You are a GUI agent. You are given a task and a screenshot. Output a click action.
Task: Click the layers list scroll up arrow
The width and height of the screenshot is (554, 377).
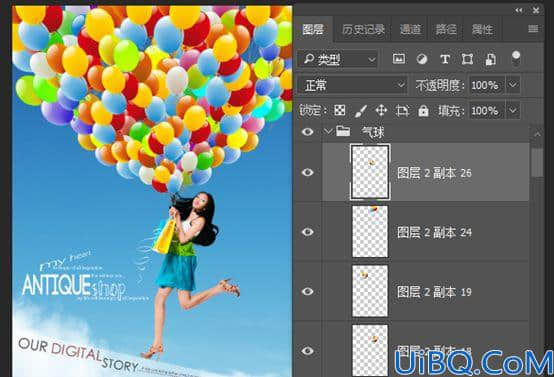[537, 134]
